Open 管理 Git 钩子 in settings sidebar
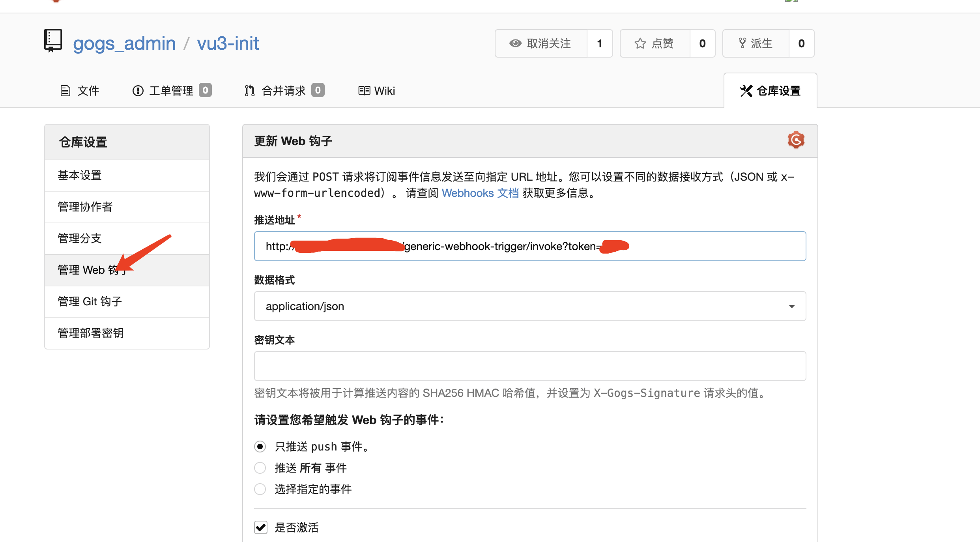The height and width of the screenshot is (542, 980). pyautogui.click(x=127, y=302)
